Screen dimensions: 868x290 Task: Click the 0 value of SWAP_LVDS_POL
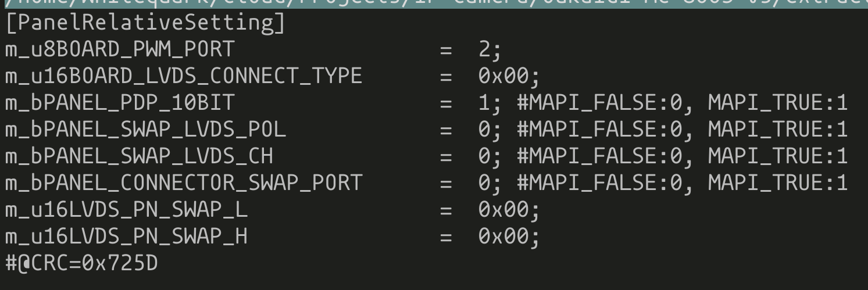(485, 130)
